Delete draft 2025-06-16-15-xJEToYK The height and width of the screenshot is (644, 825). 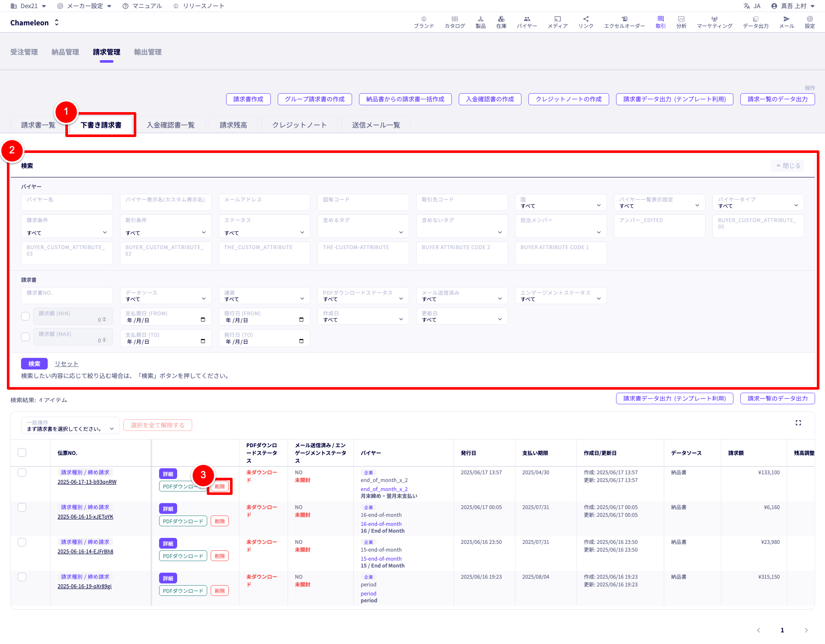[x=220, y=521]
